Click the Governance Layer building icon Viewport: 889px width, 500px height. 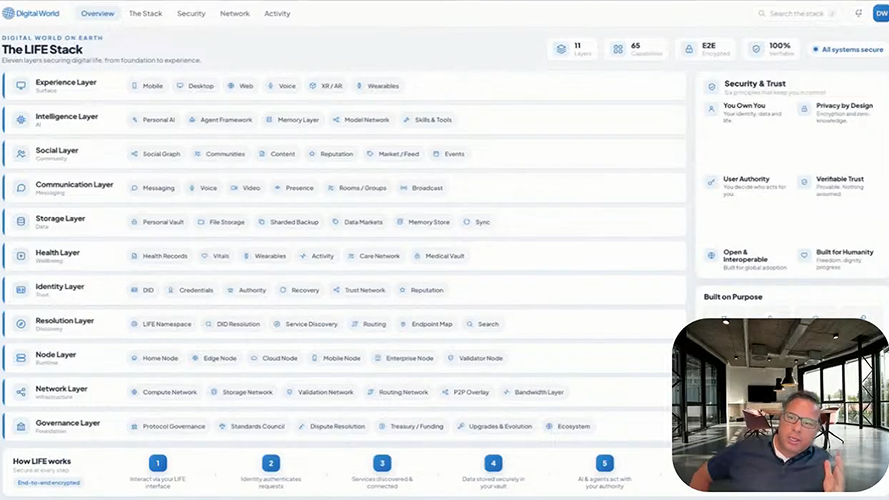coord(21,426)
